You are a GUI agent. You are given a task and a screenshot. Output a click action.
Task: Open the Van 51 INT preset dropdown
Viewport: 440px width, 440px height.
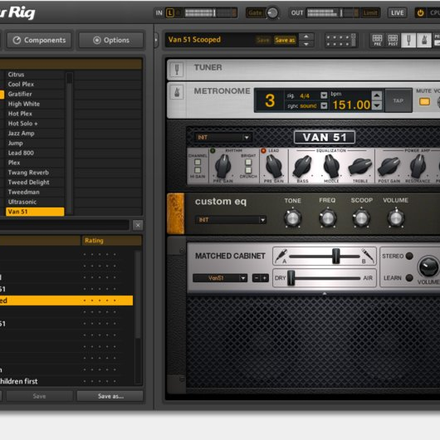[223, 138]
